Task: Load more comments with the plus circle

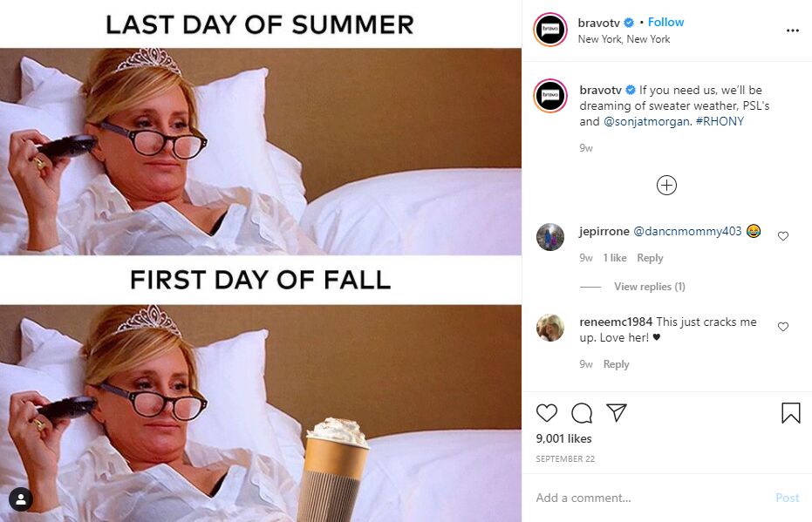Action: tap(666, 186)
